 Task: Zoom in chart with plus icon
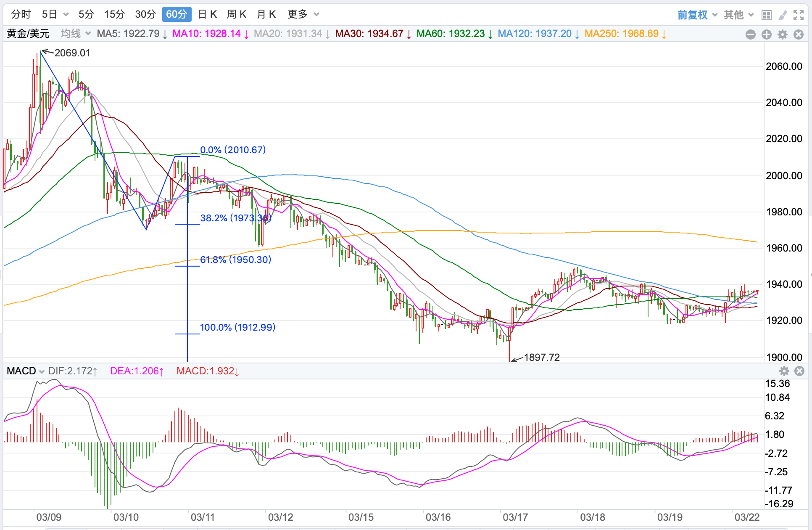pos(767,34)
